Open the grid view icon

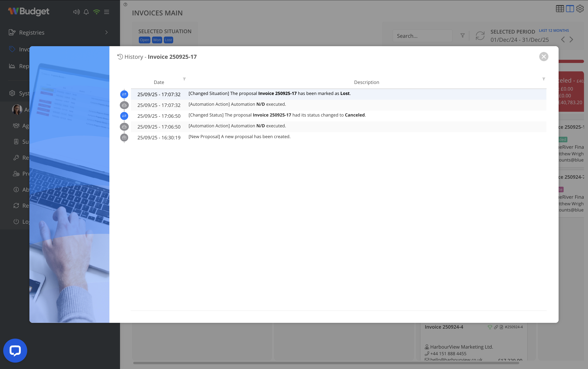pos(560,9)
